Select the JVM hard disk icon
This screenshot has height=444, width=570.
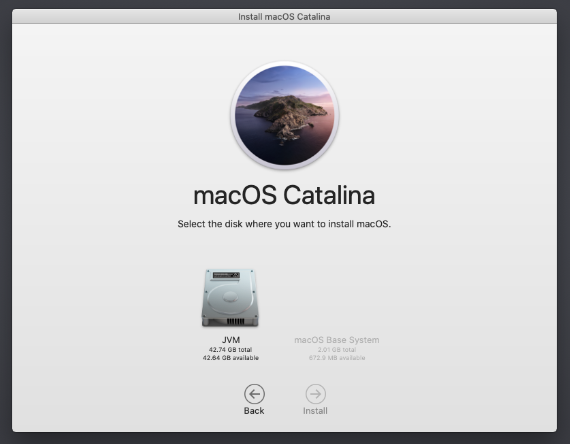[x=230, y=298]
